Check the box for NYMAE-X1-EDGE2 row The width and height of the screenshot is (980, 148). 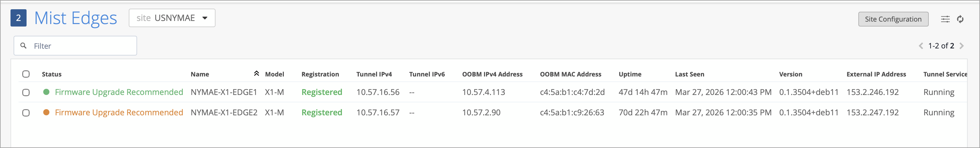tap(26, 113)
